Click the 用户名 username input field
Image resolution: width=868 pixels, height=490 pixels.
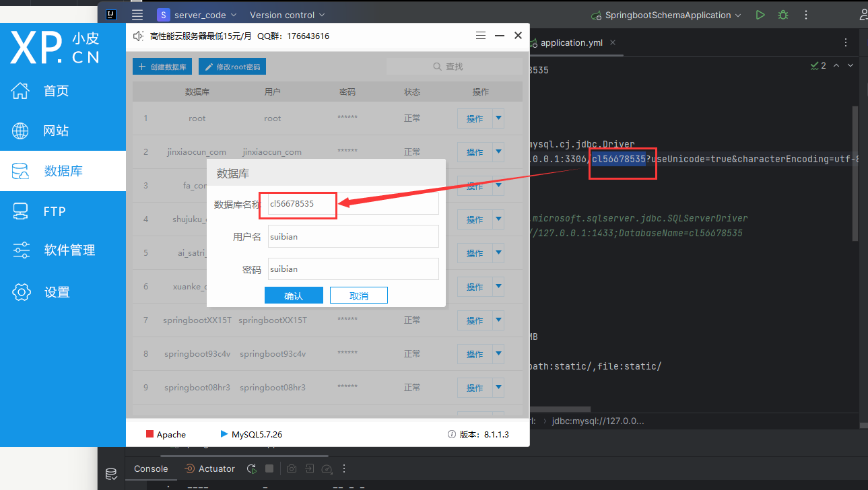click(354, 236)
